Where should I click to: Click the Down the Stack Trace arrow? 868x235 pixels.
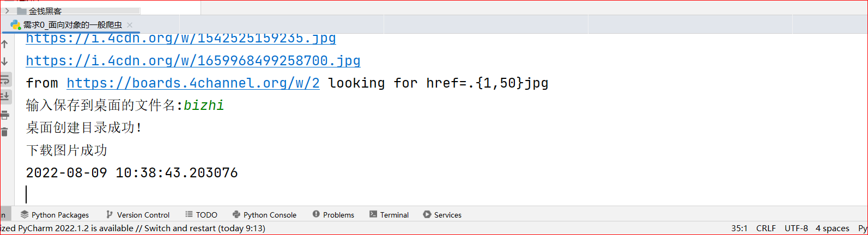coord(5,61)
